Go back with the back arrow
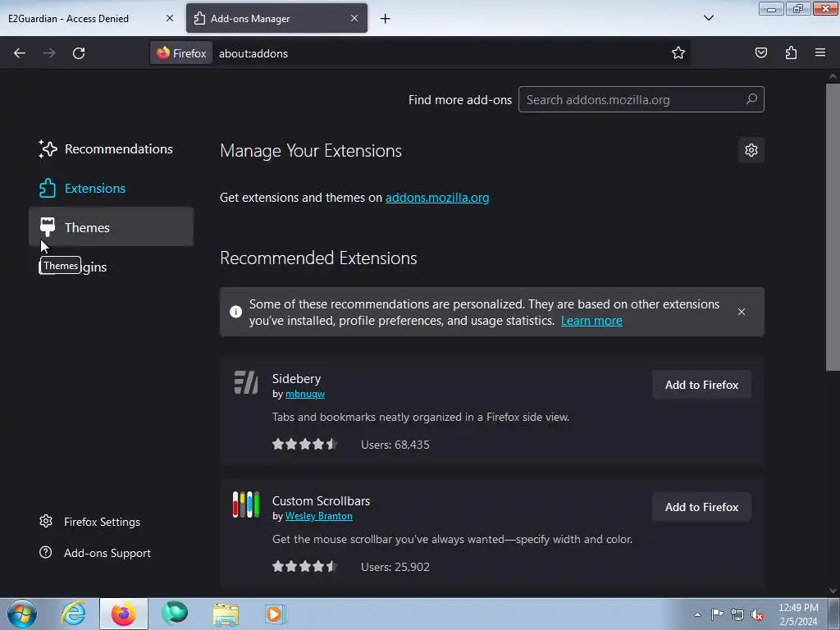The image size is (840, 630). [x=20, y=53]
